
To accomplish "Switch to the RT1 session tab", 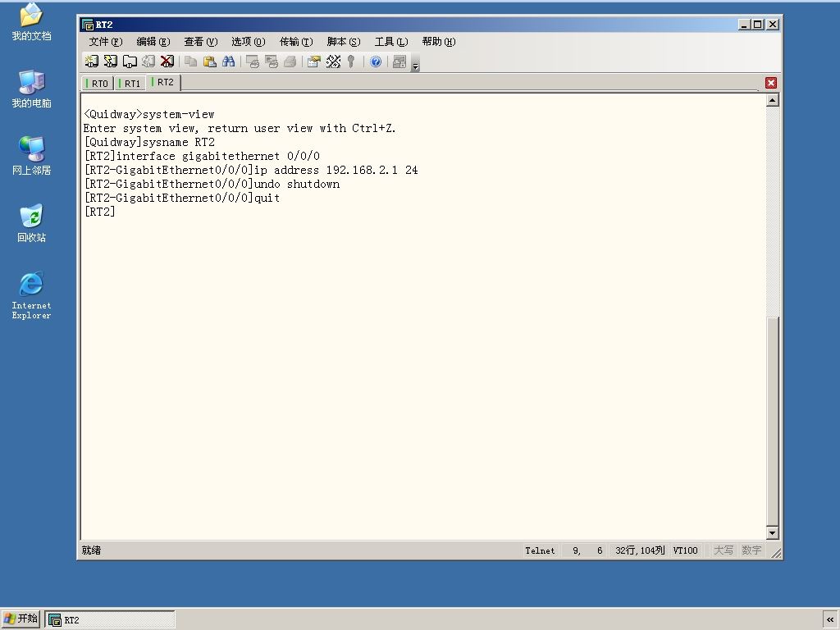I will click(x=130, y=84).
